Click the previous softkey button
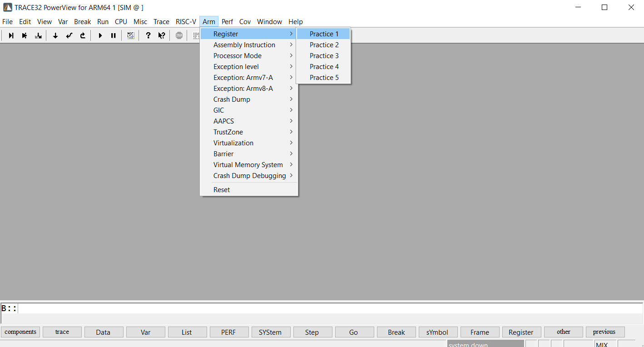This screenshot has height=347, width=644. click(x=605, y=332)
